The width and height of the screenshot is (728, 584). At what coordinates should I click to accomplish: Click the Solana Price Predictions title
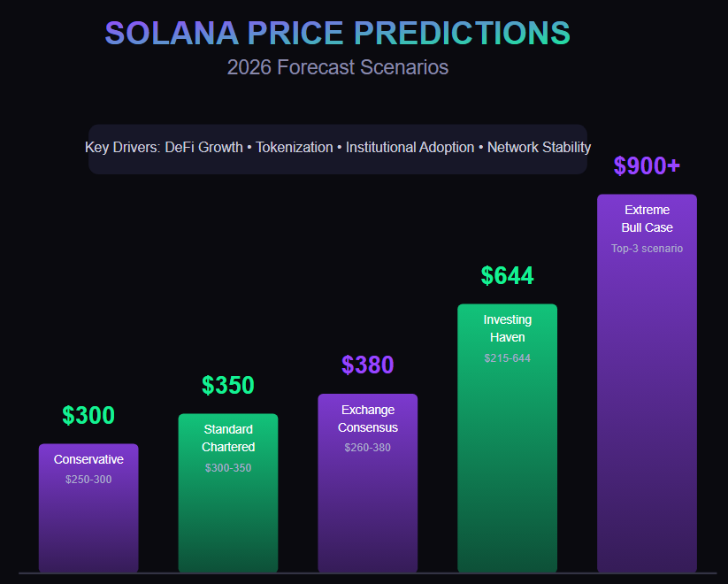pos(337,33)
